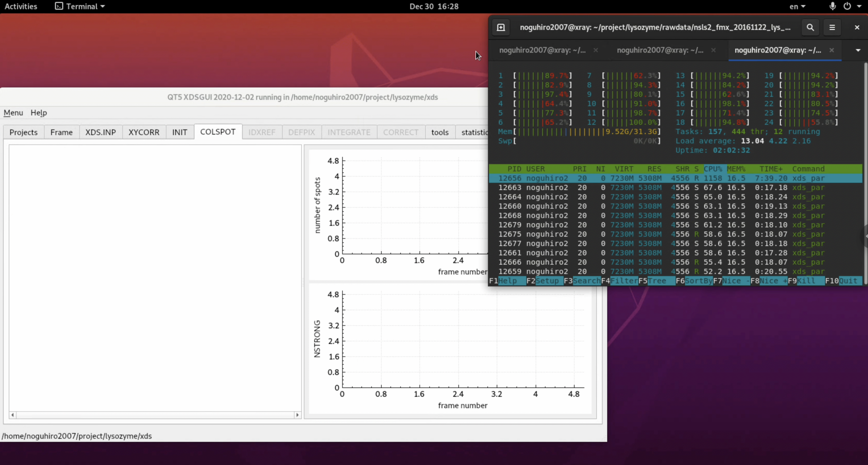Viewport: 868px width, 465px height.
Task: Open the Projects tab
Action: pos(23,132)
